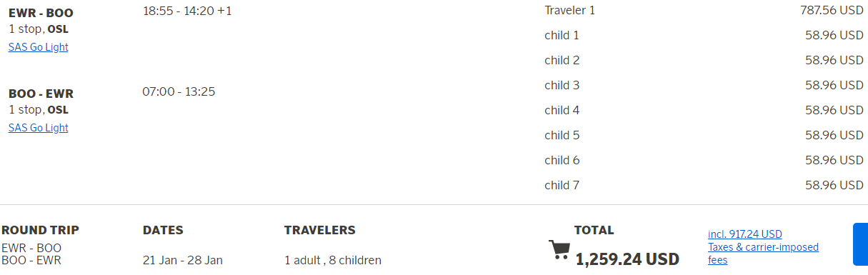Click the 07:00 - 13:25 return time
The image size is (868, 275).
pyautogui.click(x=179, y=91)
